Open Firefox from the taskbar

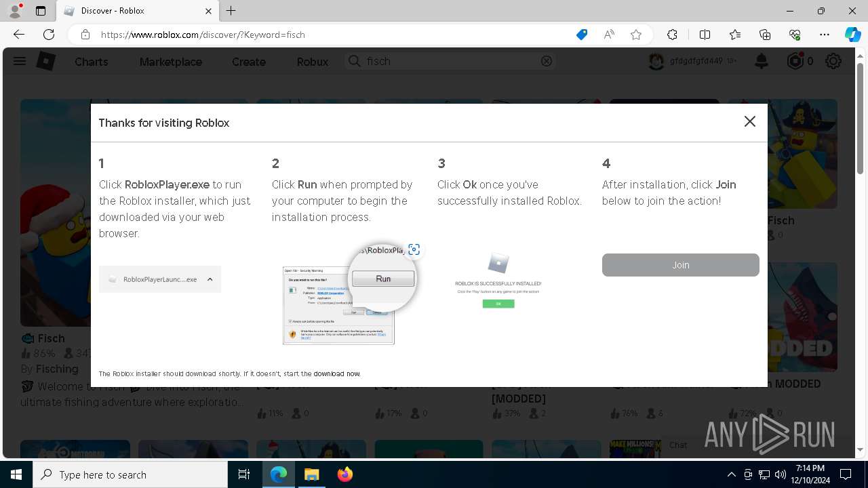tap(344, 474)
